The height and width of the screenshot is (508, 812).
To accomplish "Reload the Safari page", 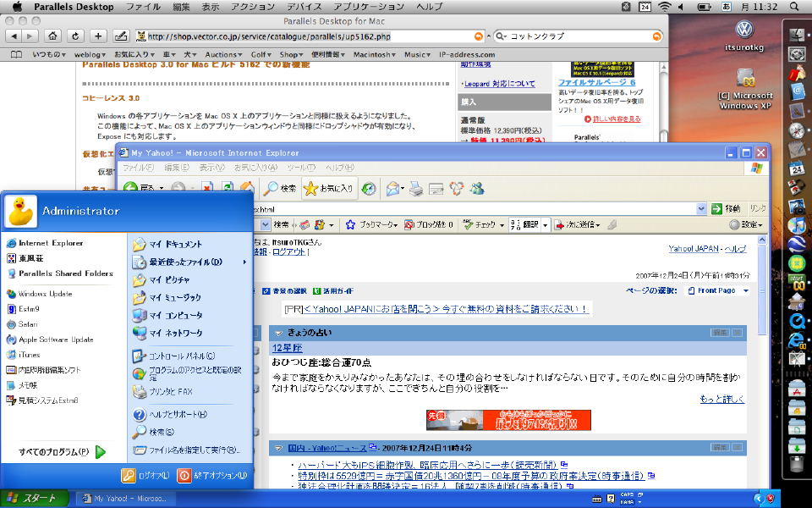I will point(75,36).
